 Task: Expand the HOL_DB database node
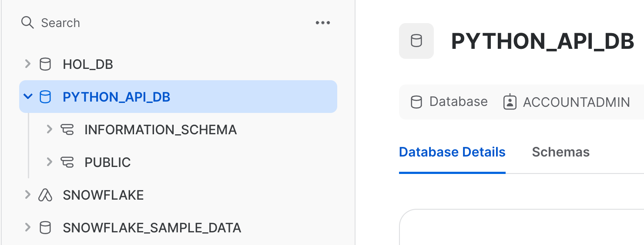click(x=28, y=64)
